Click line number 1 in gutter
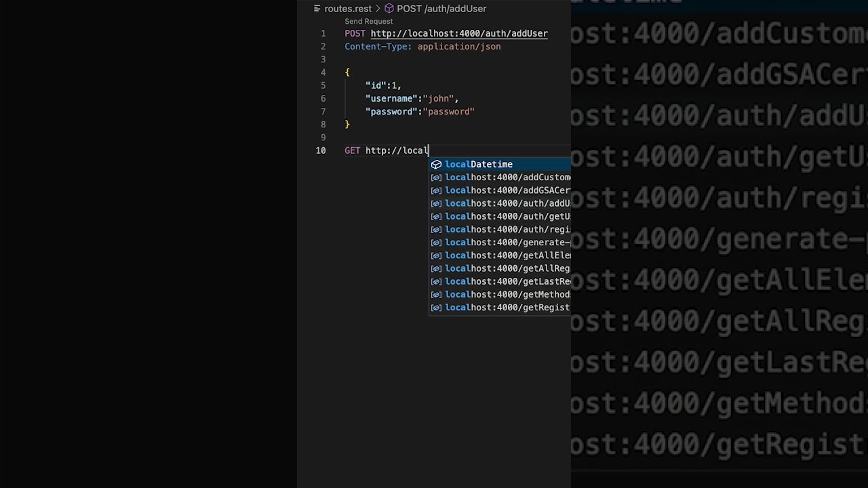The width and height of the screenshot is (868, 488). pyautogui.click(x=323, y=34)
